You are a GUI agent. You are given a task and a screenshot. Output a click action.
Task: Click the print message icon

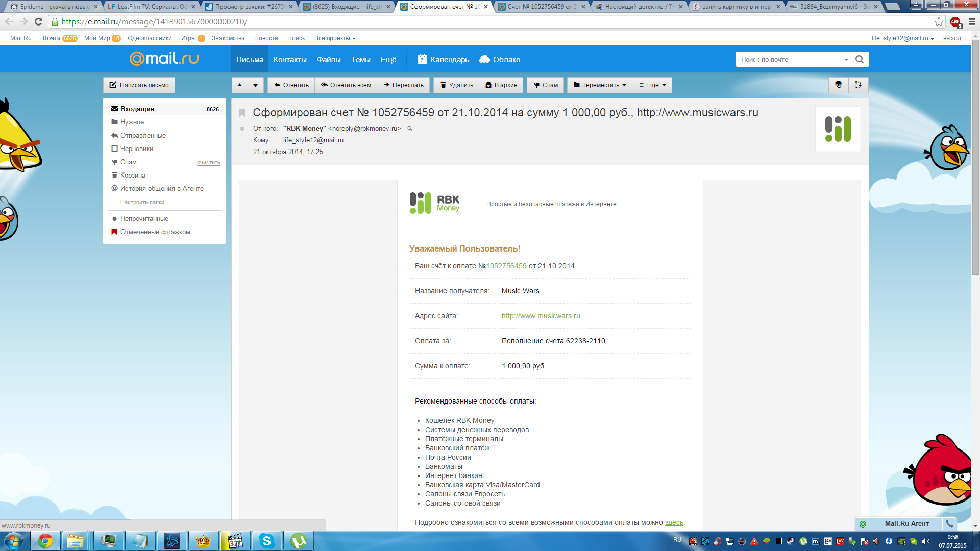838,85
